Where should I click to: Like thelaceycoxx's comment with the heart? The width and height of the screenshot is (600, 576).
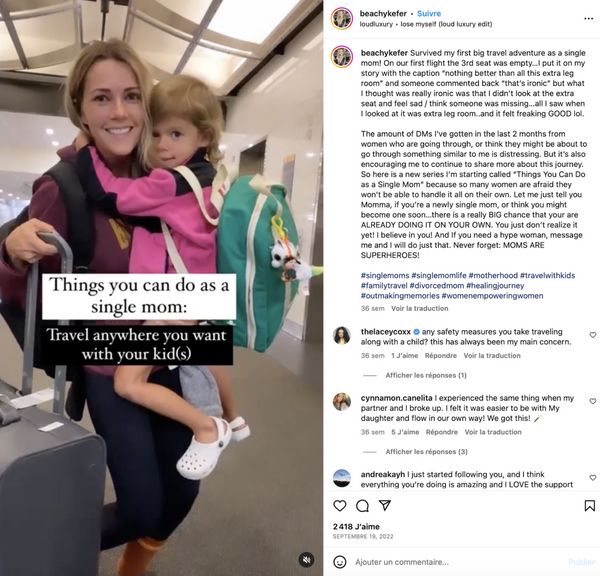point(593,335)
